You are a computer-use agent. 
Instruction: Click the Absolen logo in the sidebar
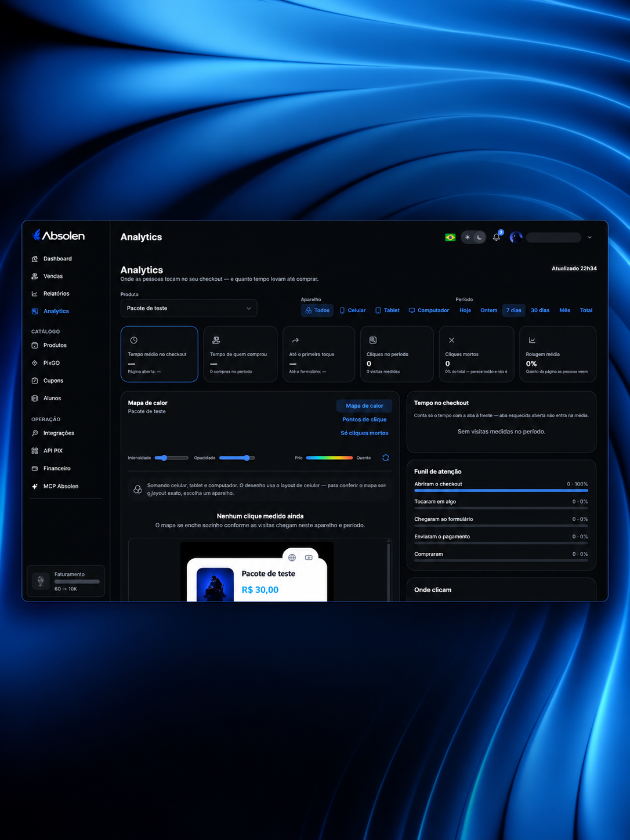[x=59, y=236]
